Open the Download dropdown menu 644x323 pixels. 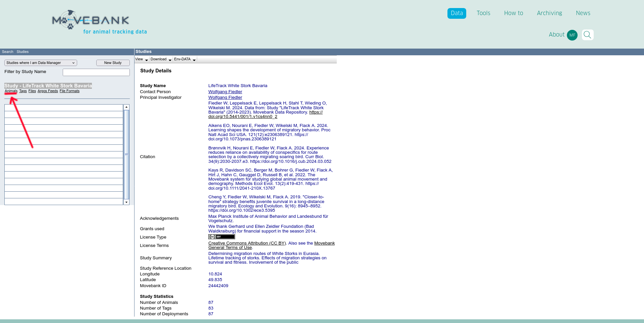(x=161, y=59)
